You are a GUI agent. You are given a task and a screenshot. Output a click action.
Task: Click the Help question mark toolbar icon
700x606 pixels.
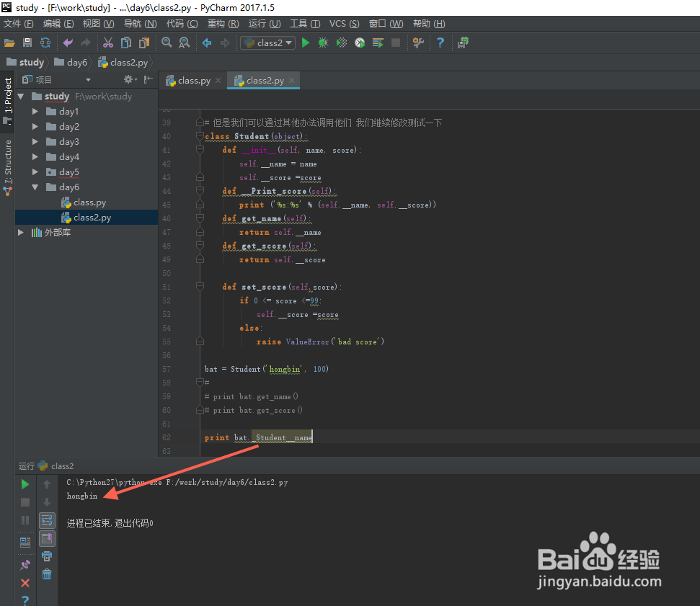pyautogui.click(x=440, y=43)
